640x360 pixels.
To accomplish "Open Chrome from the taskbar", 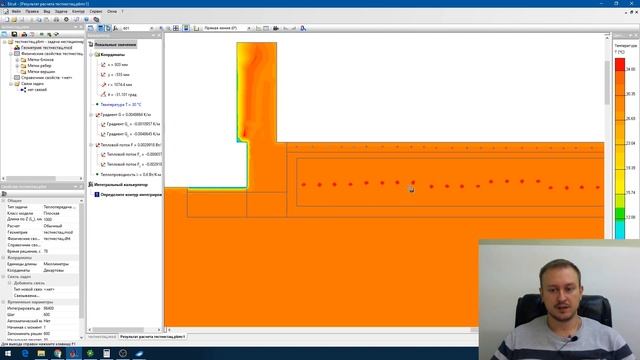I will coord(58,353).
